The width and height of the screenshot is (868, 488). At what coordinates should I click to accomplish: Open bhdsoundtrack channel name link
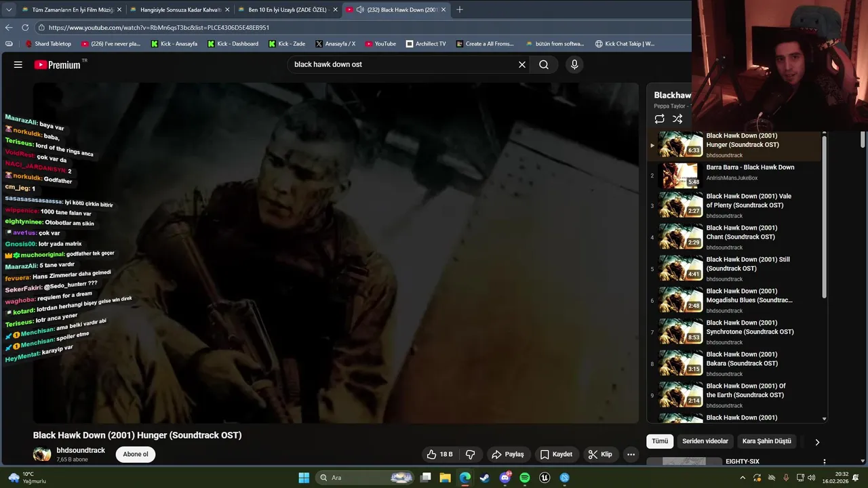coord(81,450)
